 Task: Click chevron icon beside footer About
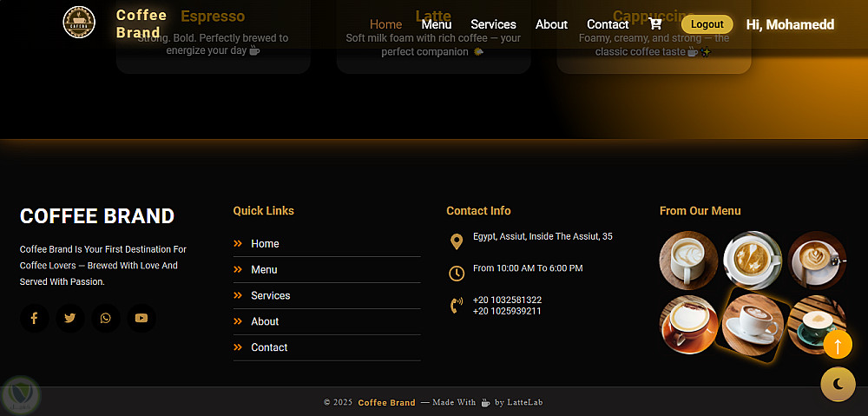point(238,322)
